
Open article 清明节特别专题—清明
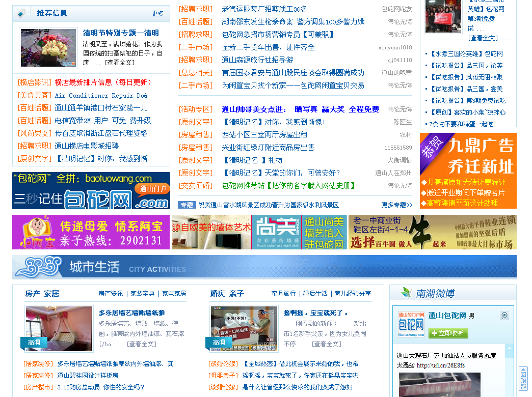[121, 33]
